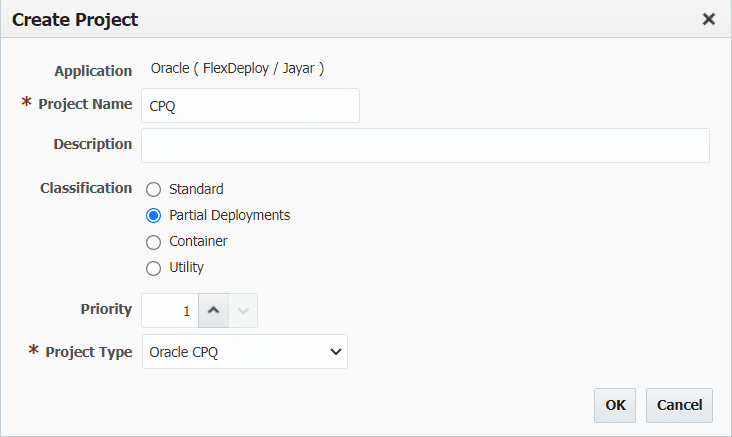Decrease the Priority with down arrow

tap(243, 310)
